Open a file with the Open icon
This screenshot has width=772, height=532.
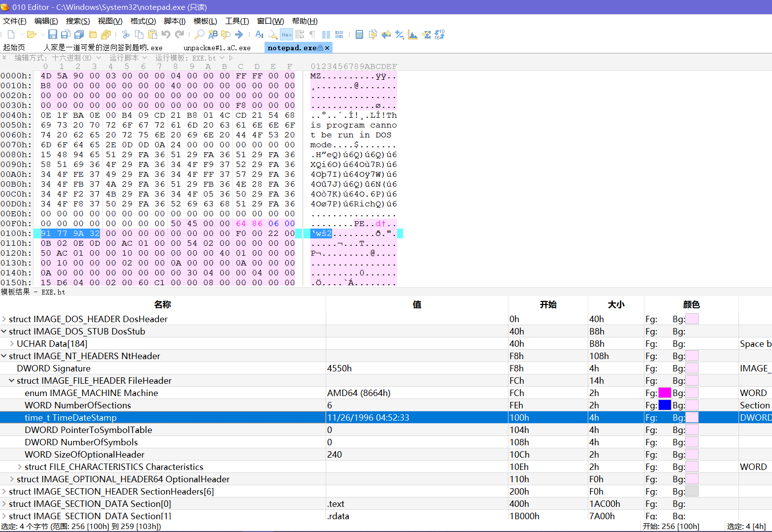click(x=32, y=34)
